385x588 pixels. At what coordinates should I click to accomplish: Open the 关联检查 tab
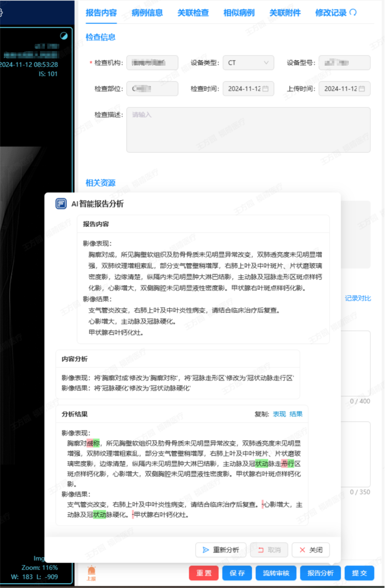tap(193, 13)
